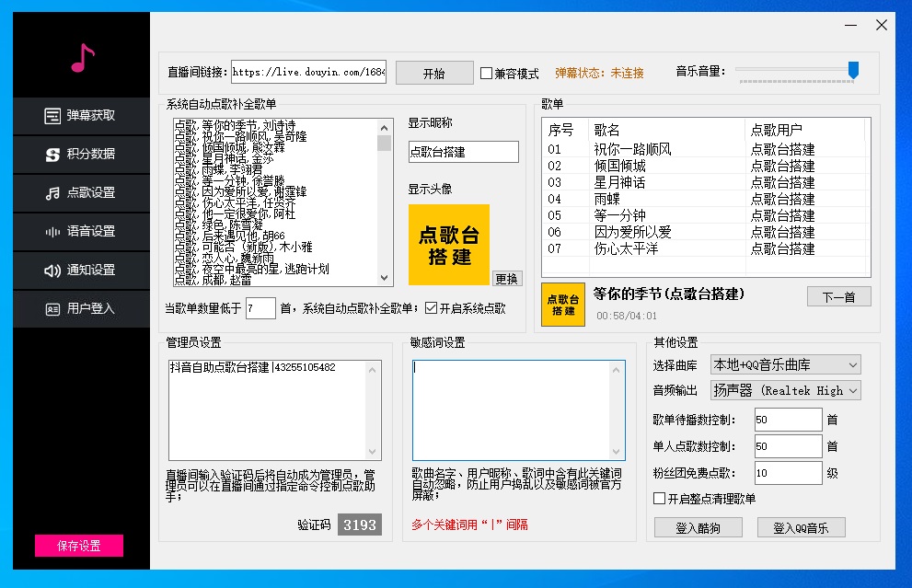Toggle the 开启系统点歌 checkbox
This screenshot has height=588, width=912.
point(431,308)
